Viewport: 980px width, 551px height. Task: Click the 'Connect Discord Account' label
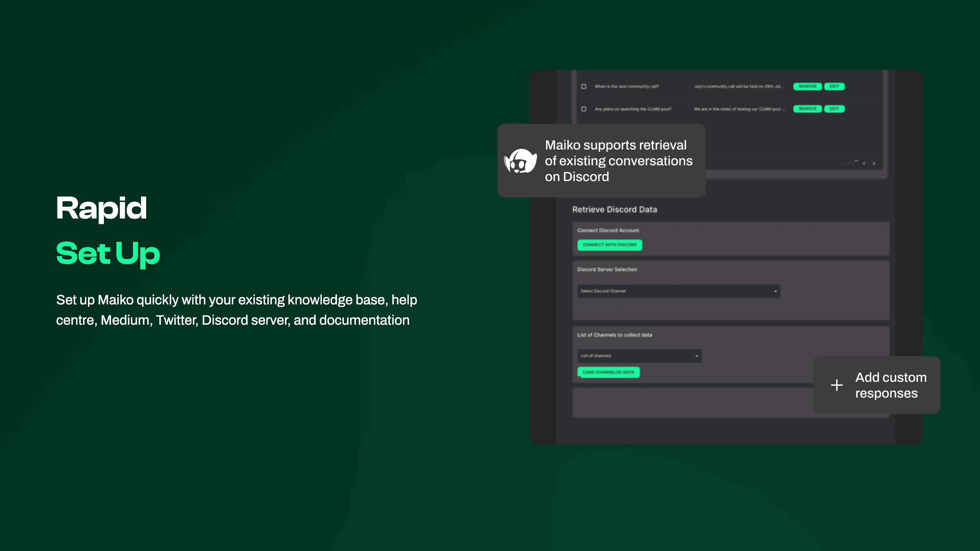click(x=608, y=230)
